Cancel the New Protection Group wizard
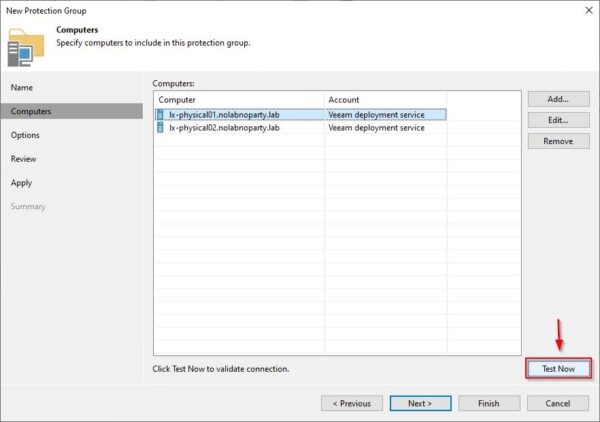This screenshot has height=422, width=600. click(558, 404)
